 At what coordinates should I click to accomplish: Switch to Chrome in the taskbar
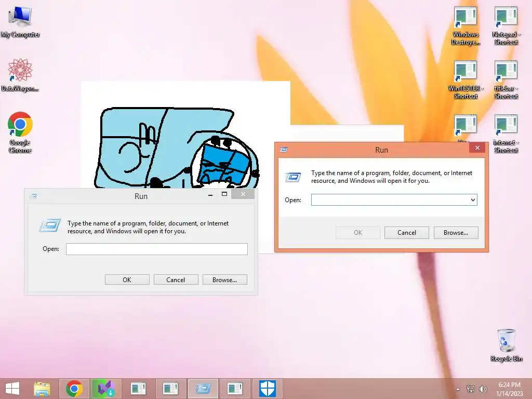tap(74, 389)
